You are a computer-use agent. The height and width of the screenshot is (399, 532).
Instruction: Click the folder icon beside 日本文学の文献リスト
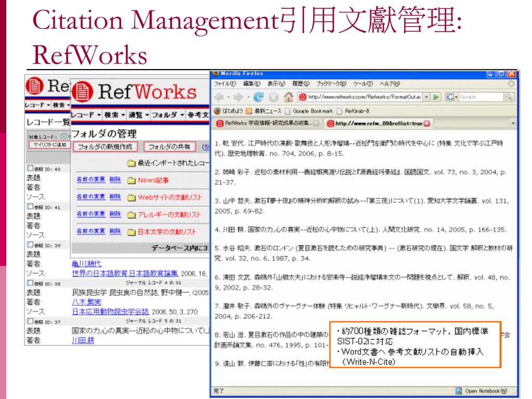[x=131, y=232]
